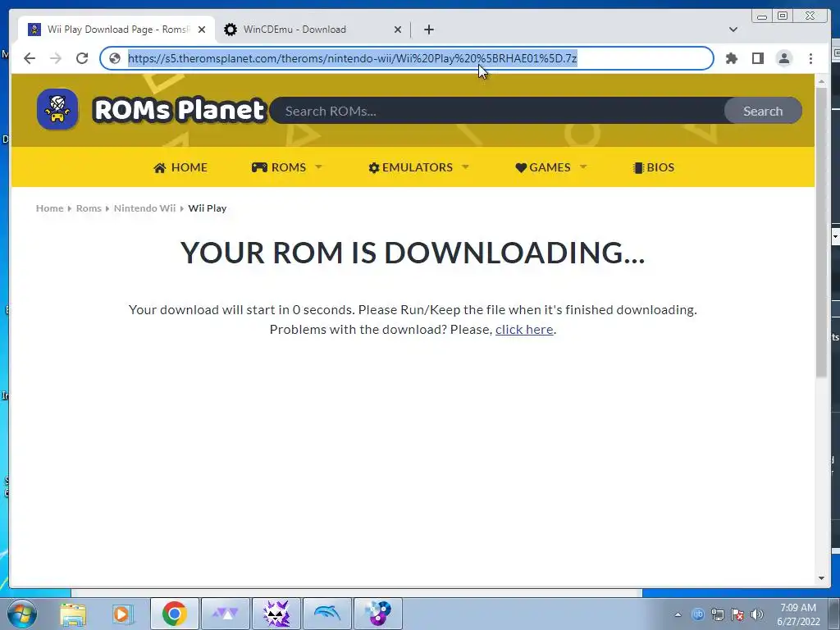Expand the ROMS dropdown arrow
The width and height of the screenshot is (840, 630).
[x=319, y=167]
